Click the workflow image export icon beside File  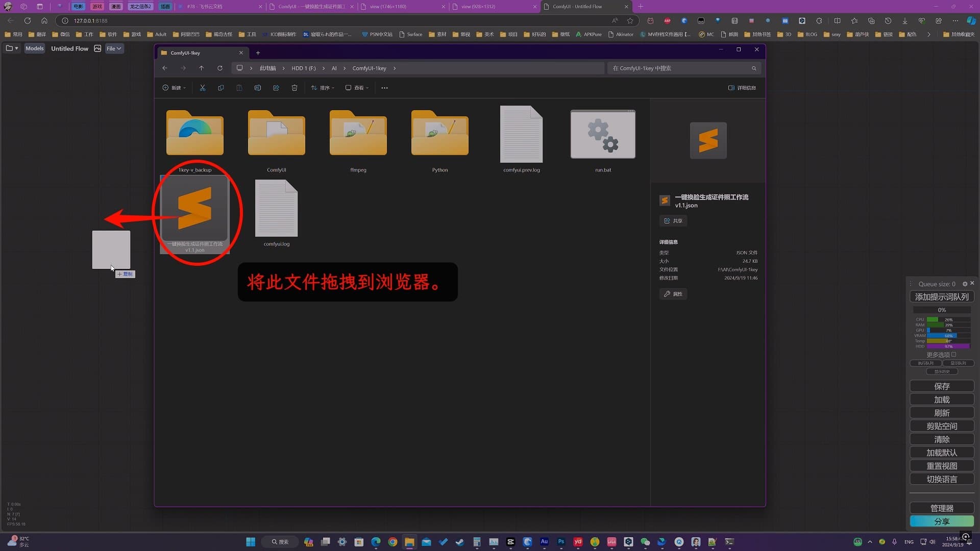(x=97, y=48)
